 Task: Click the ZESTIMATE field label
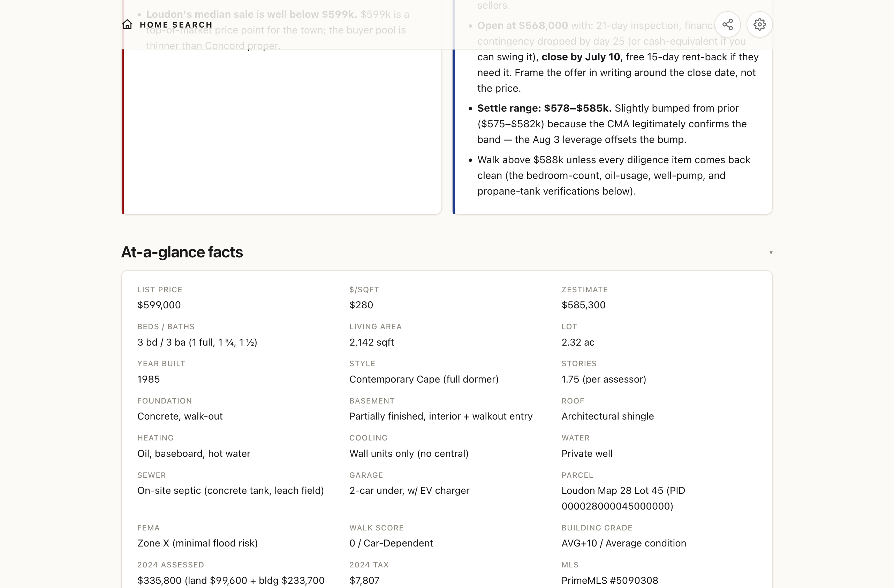pos(584,289)
